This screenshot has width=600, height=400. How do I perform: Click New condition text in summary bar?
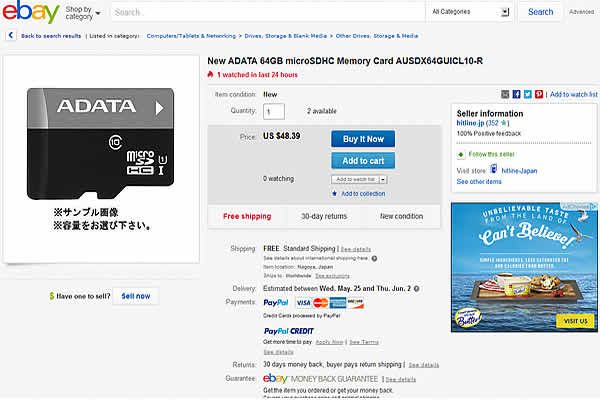coord(401,216)
